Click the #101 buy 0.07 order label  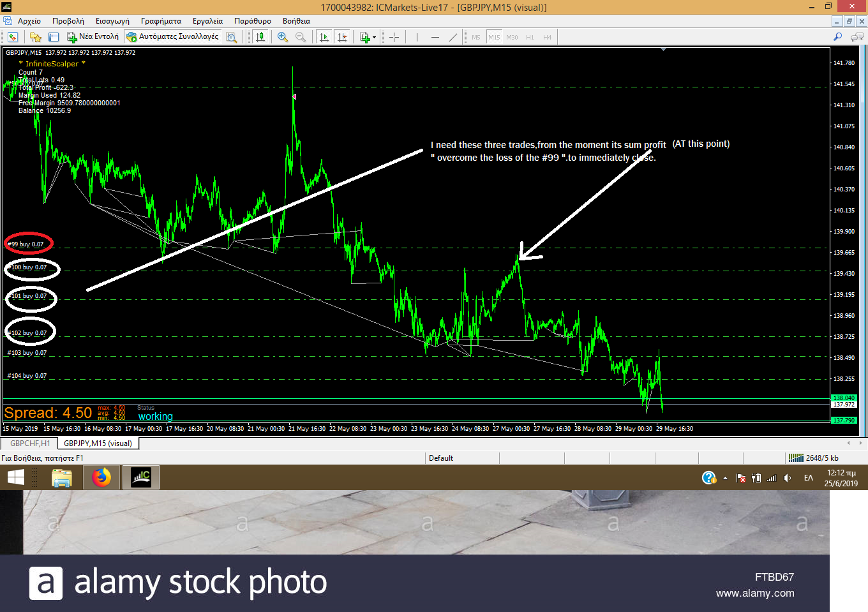pos(27,296)
